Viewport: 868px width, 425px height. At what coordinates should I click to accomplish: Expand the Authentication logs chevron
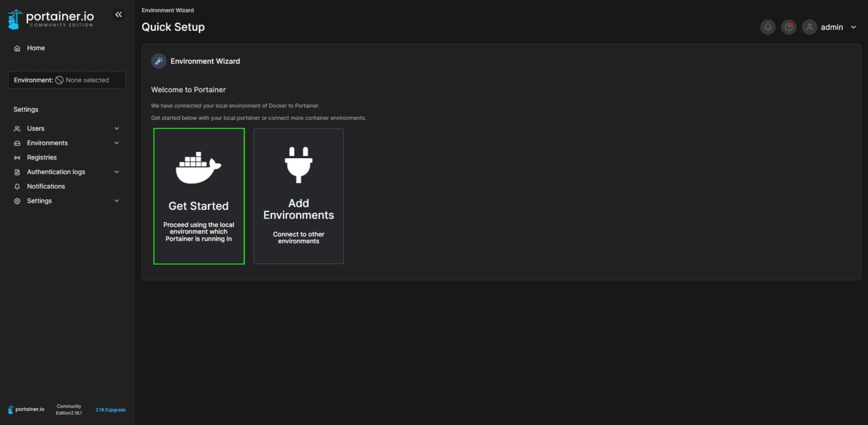click(x=117, y=172)
